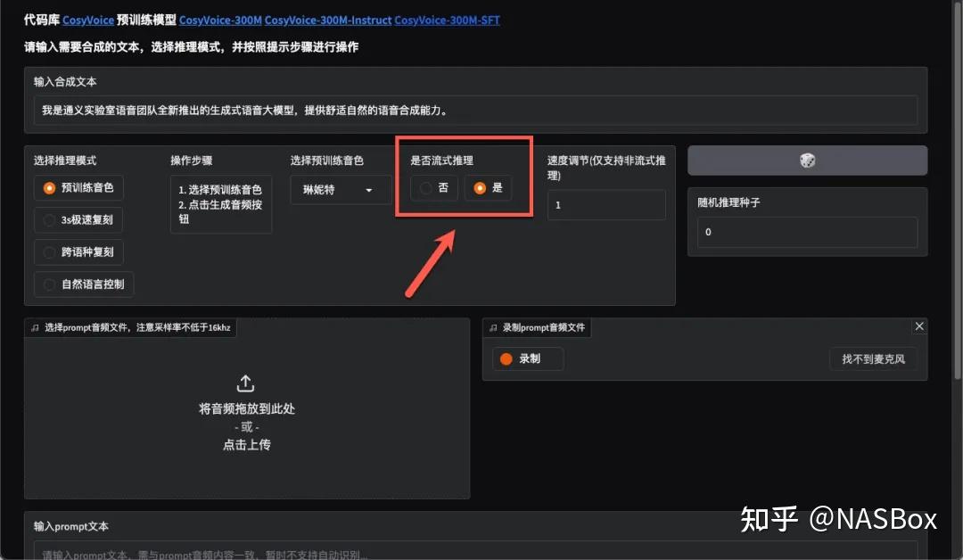Open the CosyVoice-300M model link
The height and width of the screenshot is (560, 963).
[x=220, y=20]
